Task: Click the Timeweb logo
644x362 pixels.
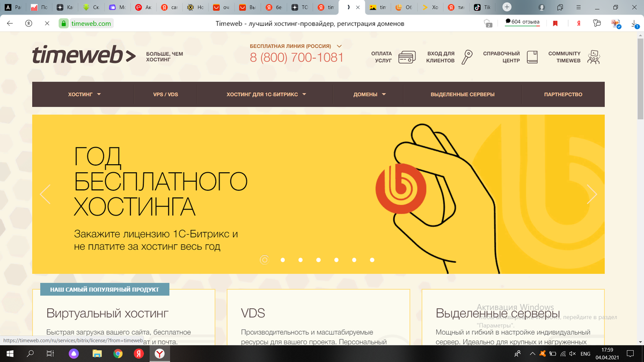Action: pos(84,56)
